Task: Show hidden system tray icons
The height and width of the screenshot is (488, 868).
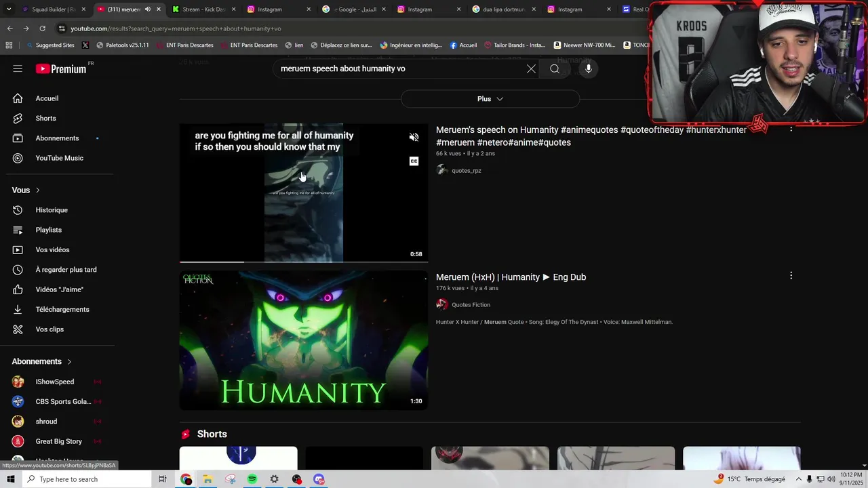Action: point(798,479)
